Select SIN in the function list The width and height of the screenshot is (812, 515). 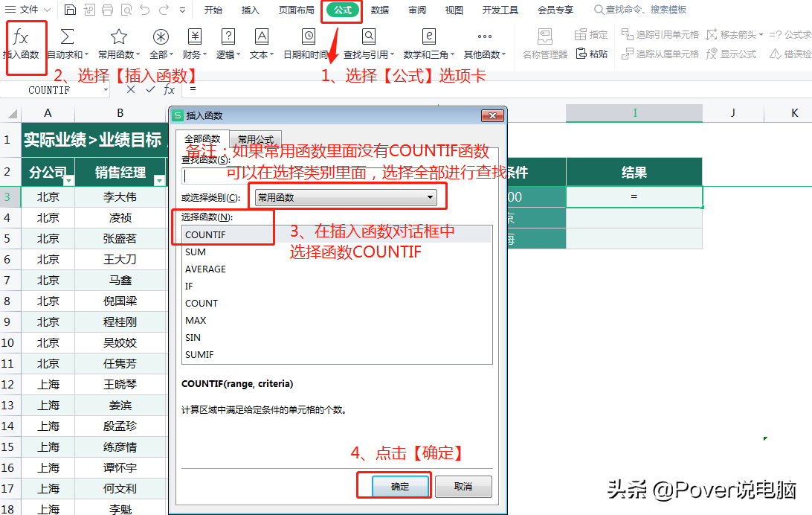pos(337,337)
